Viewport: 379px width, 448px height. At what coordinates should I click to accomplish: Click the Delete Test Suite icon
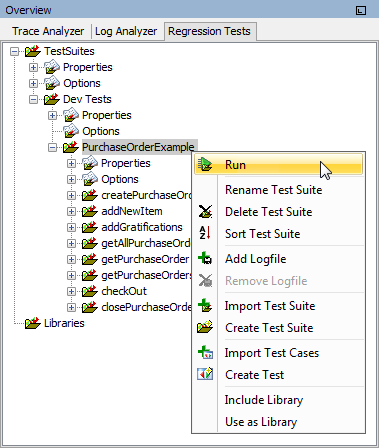(205, 212)
